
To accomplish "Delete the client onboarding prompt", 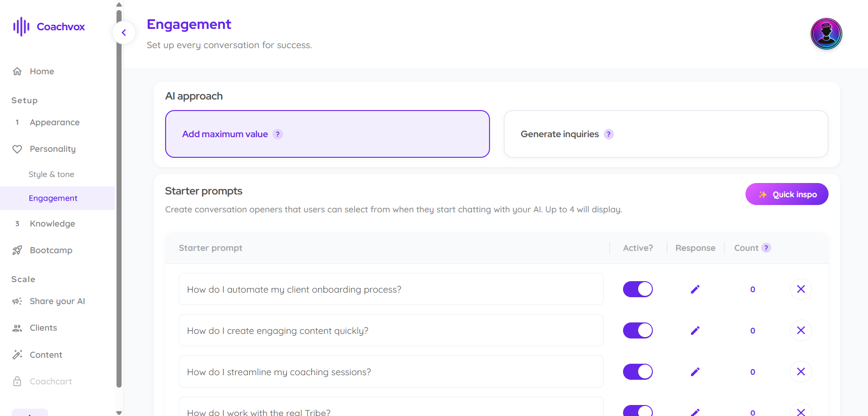I will click(x=801, y=289).
